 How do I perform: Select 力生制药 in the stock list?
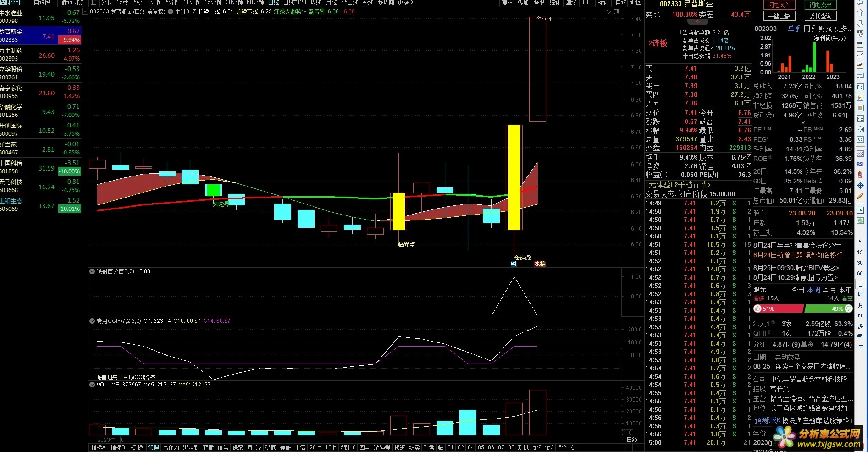(41, 55)
